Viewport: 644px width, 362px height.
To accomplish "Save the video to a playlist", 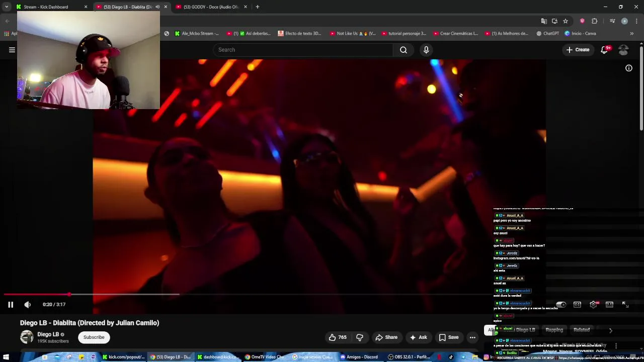I will tap(448, 337).
